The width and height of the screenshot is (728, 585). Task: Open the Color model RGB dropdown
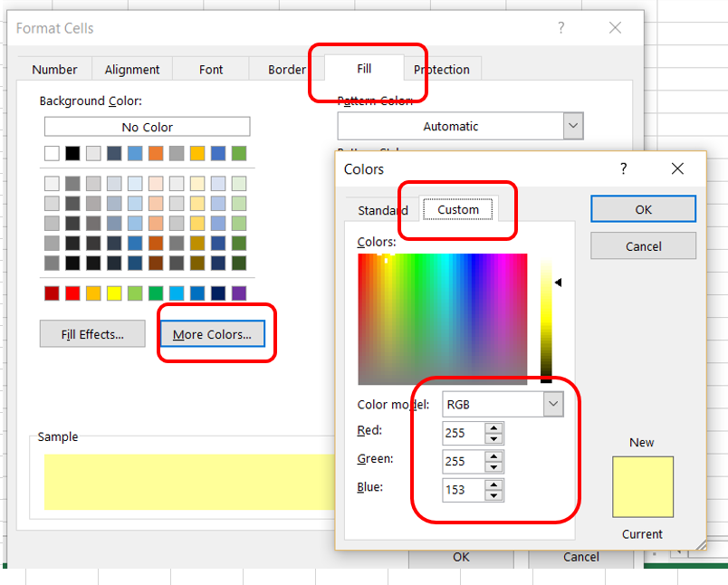(553, 404)
